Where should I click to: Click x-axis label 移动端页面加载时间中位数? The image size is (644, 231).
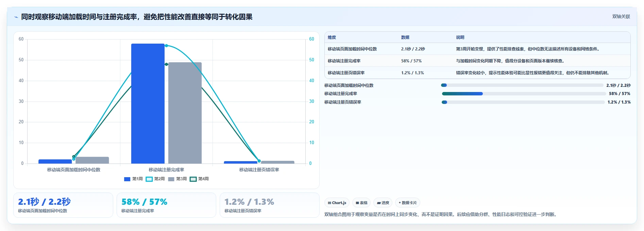click(x=74, y=170)
